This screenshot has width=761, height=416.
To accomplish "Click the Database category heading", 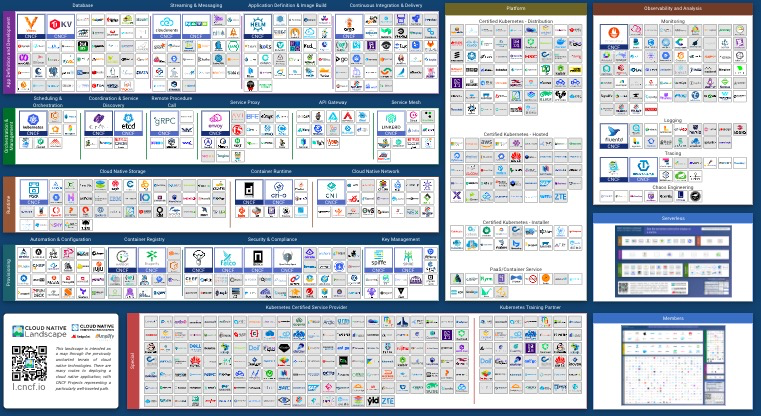I will [83, 5].
